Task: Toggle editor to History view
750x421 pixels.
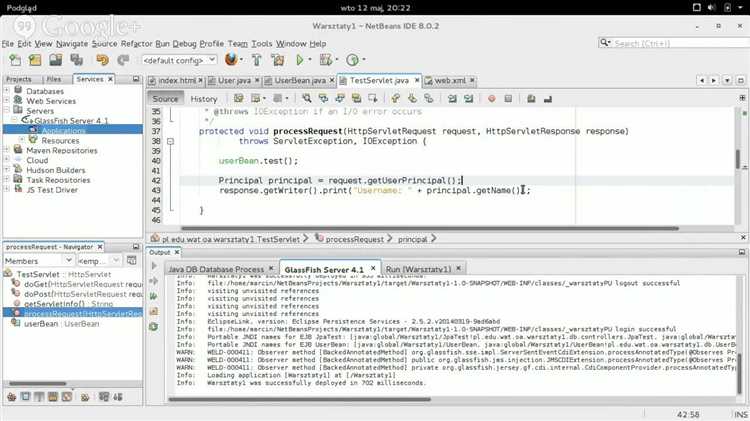Action: click(203, 98)
